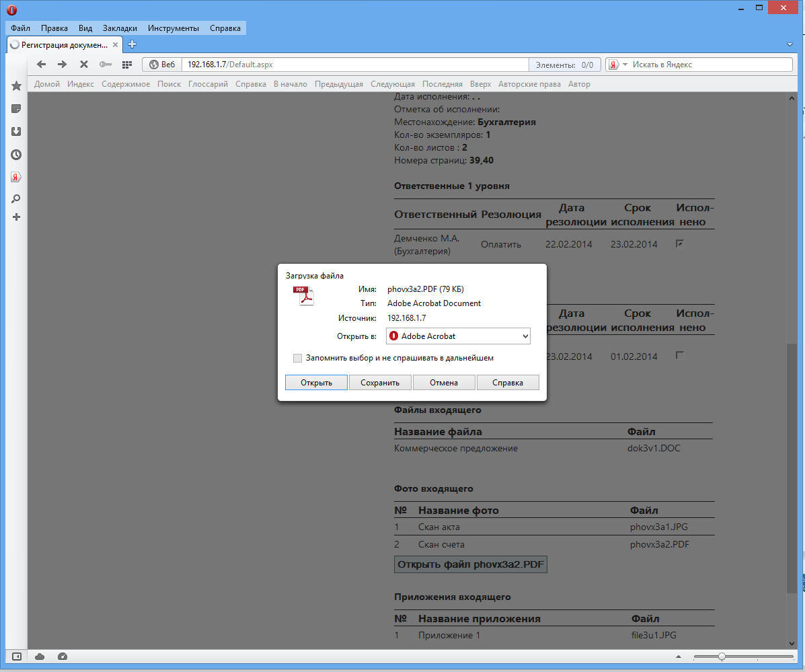Expand 'Открыть в' Adobe Acrobat dropdown
Screen dimensions: 805x672
(525, 336)
